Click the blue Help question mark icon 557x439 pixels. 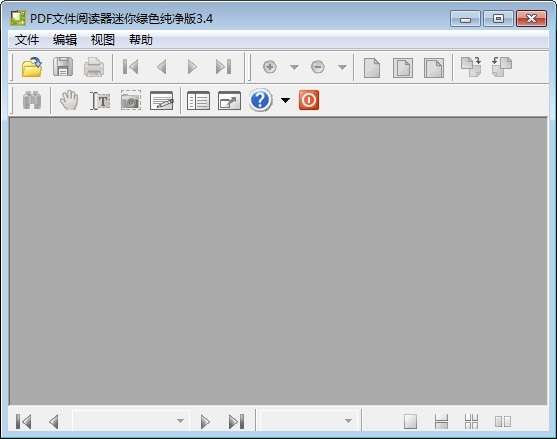[260, 100]
